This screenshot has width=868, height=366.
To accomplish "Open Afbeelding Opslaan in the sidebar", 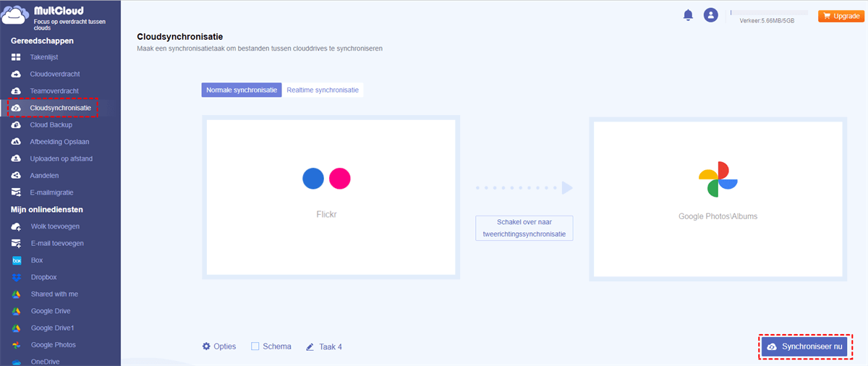I will (x=60, y=142).
